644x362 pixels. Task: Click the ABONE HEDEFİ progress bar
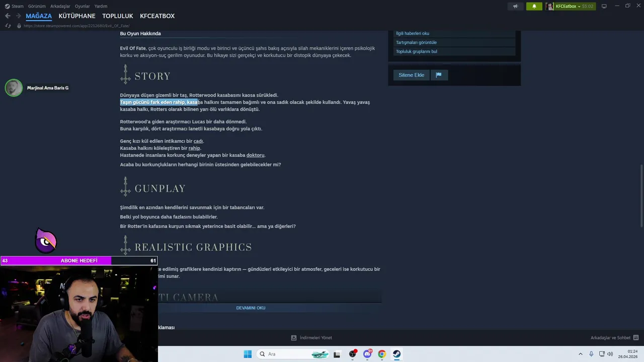click(79, 260)
